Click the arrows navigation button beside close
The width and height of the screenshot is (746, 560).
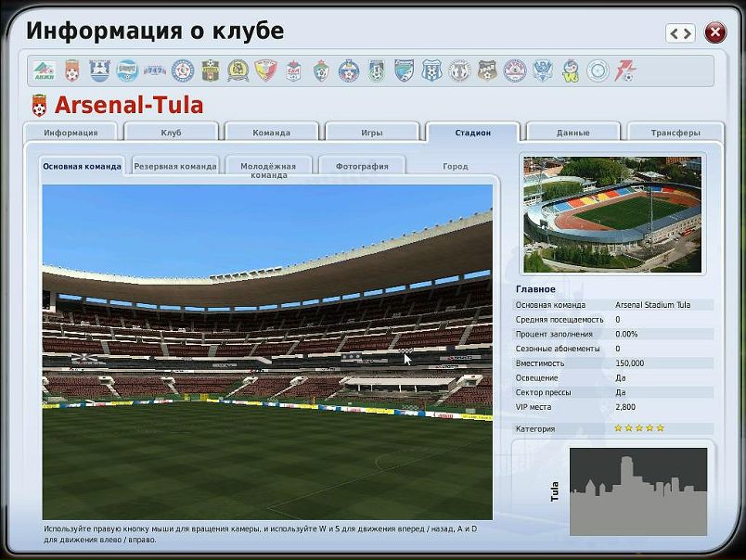680,33
